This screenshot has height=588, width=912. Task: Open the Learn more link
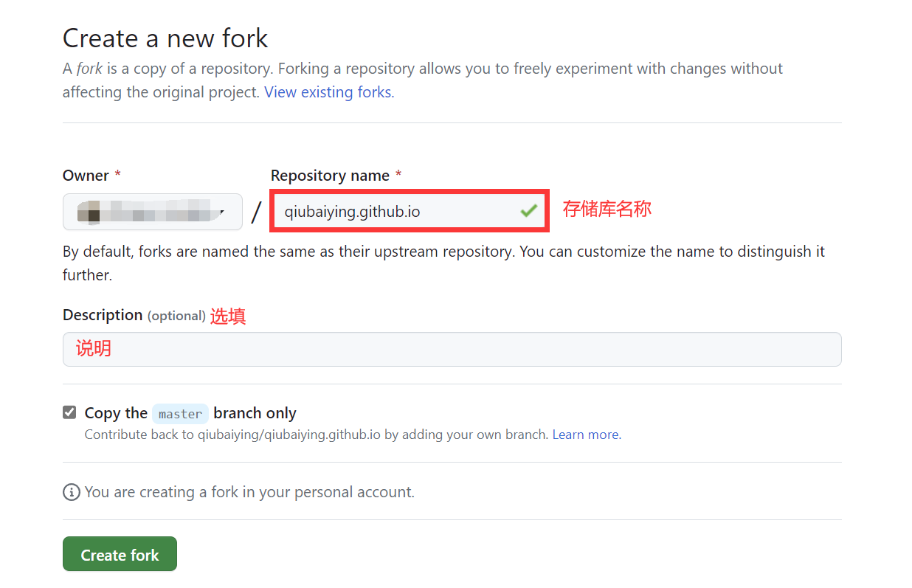pos(587,435)
